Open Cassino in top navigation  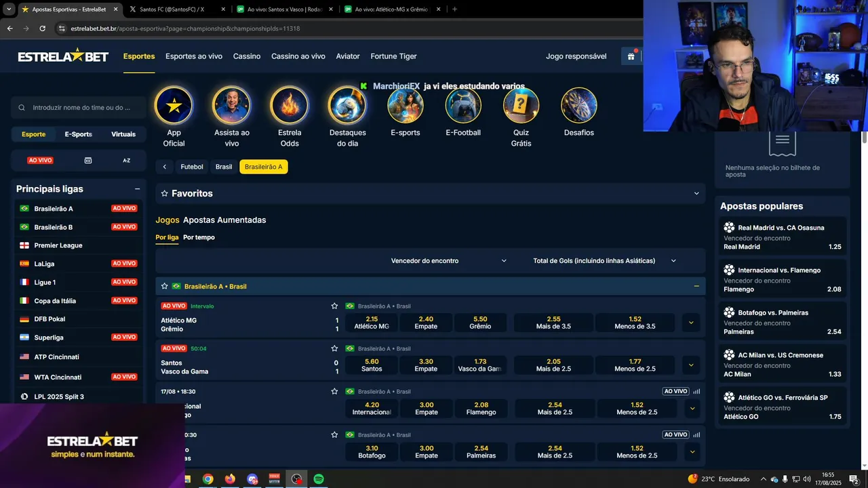click(x=247, y=56)
